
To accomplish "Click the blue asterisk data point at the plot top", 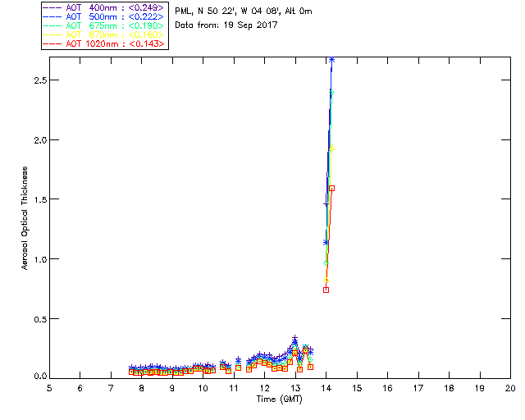I will (x=331, y=60).
